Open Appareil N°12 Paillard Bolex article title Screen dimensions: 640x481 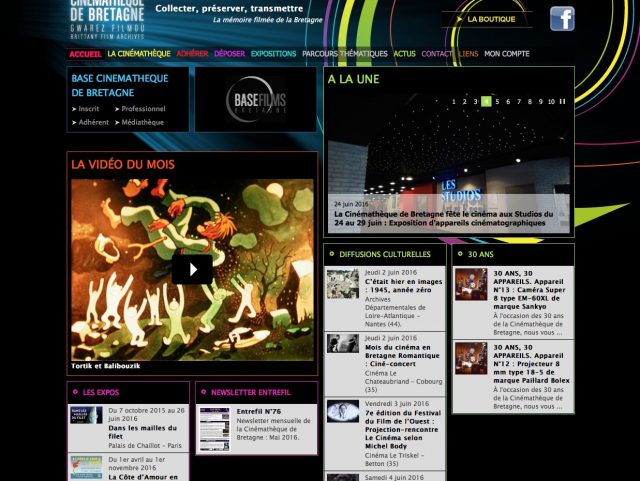531,363
